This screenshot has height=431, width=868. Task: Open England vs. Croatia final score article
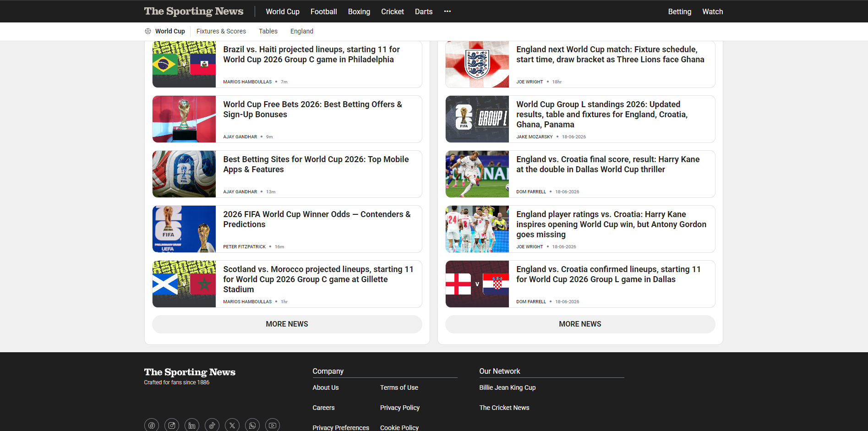[x=608, y=164]
